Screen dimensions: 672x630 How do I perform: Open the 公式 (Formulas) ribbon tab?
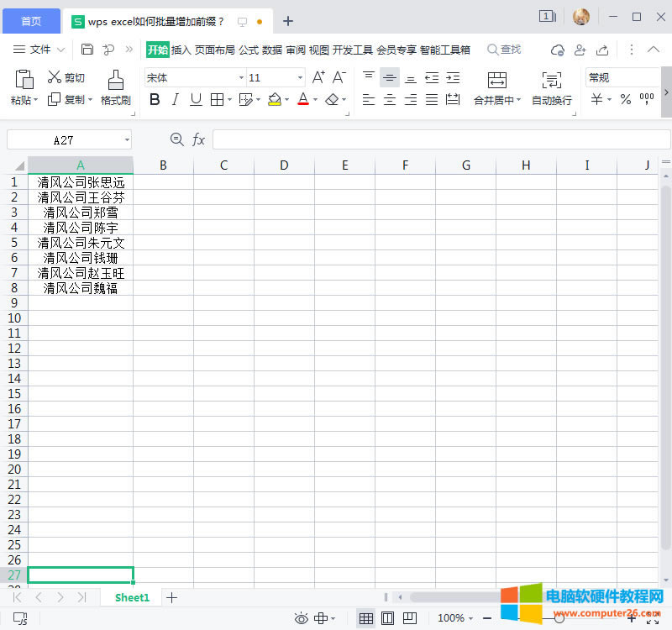pyautogui.click(x=249, y=50)
